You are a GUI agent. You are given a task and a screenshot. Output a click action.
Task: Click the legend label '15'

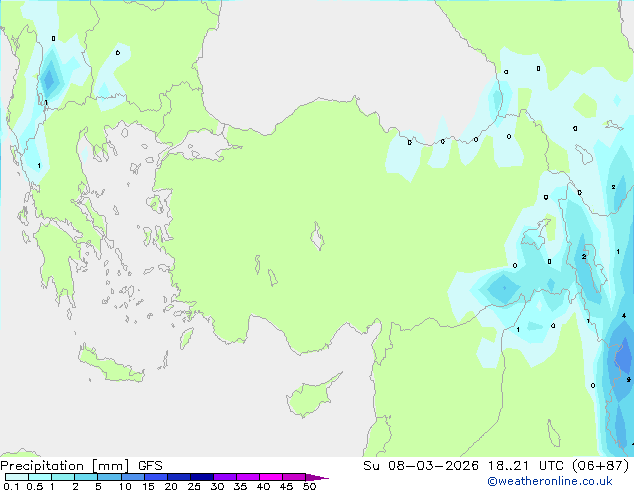point(148,486)
